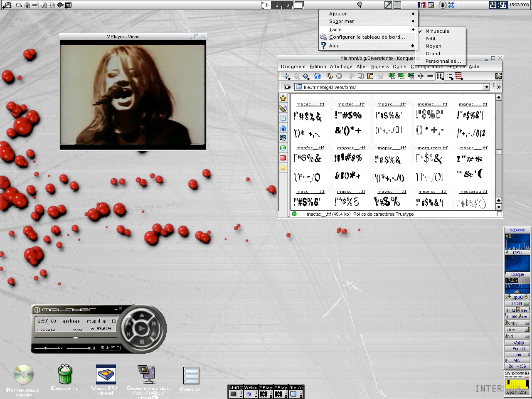Image resolution: width=532 pixels, height=399 pixels.
Task: Click the MPlayer seek position slider handle
Action: pyautogui.click(x=76, y=338)
